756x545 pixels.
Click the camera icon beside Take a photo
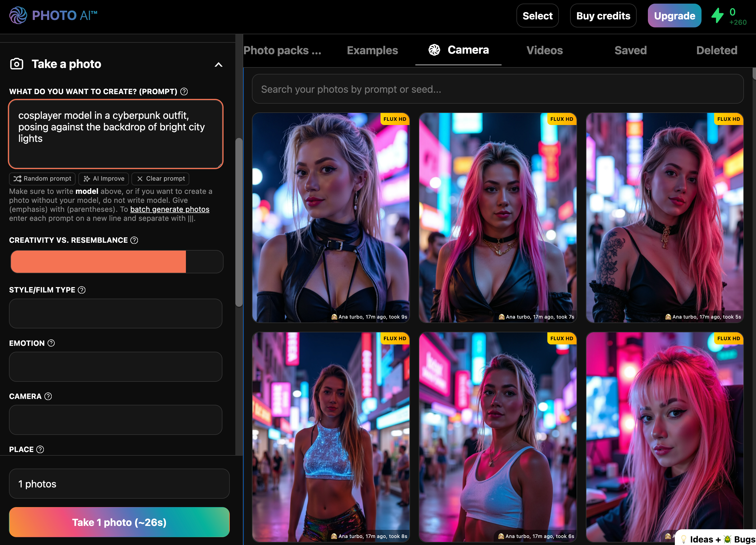click(x=17, y=64)
